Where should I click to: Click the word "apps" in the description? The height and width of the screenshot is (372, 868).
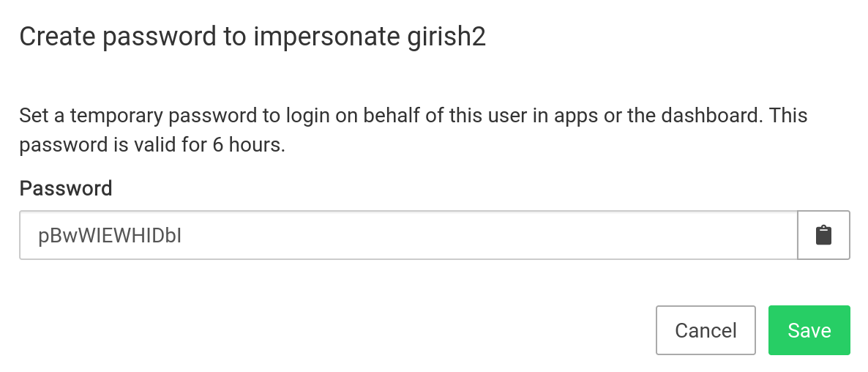click(575, 116)
